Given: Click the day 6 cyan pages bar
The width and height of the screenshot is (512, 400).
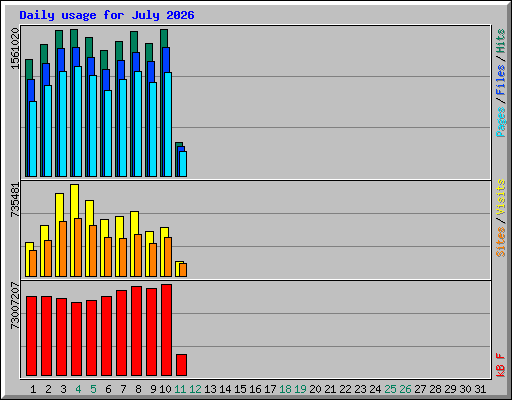Looking at the screenshot, I should click(x=108, y=133).
